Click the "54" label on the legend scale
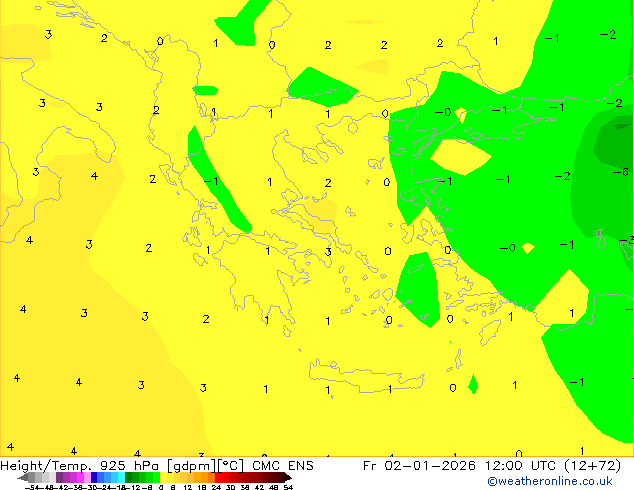 pos(288,487)
